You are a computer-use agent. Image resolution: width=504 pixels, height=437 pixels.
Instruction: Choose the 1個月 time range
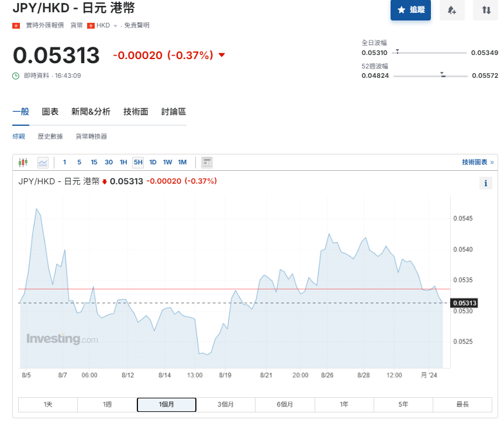pyautogui.click(x=166, y=404)
